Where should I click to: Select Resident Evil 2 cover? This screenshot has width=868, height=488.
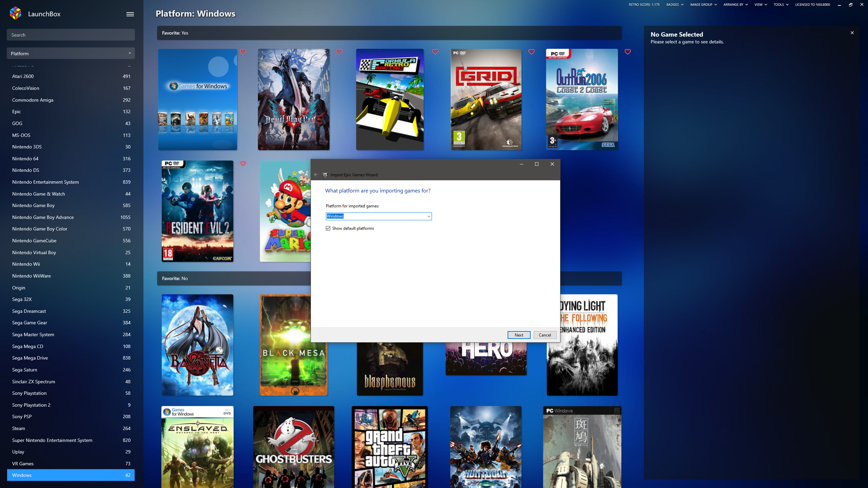pyautogui.click(x=198, y=211)
